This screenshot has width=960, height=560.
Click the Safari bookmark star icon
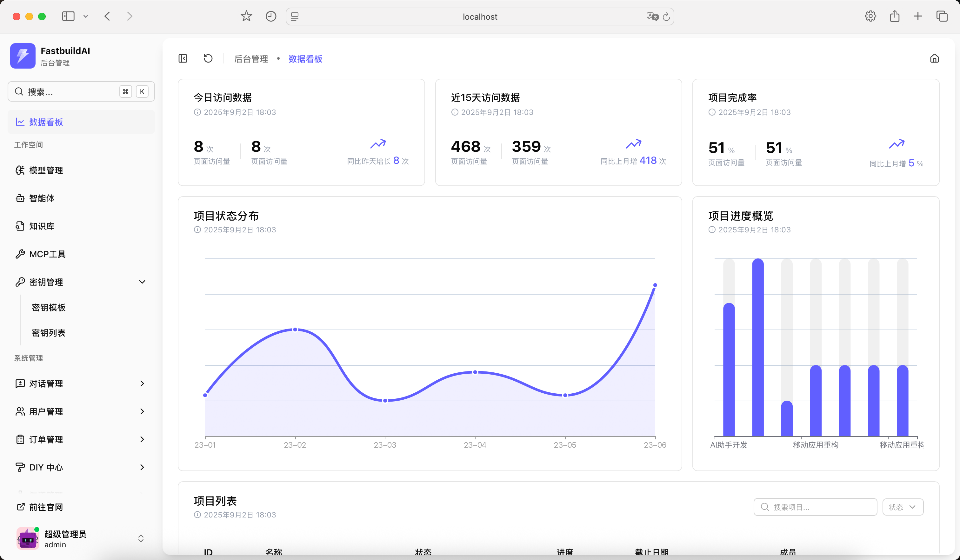(x=246, y=17)
